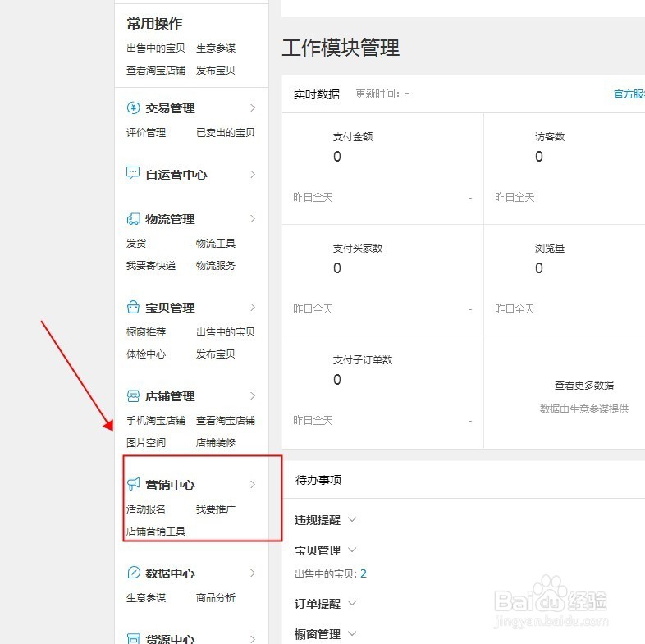Click the 货源中心 icon
Image resolution: width=645 pixels, height=644 pixels.
pyautogui.click(x=133, y=638)
